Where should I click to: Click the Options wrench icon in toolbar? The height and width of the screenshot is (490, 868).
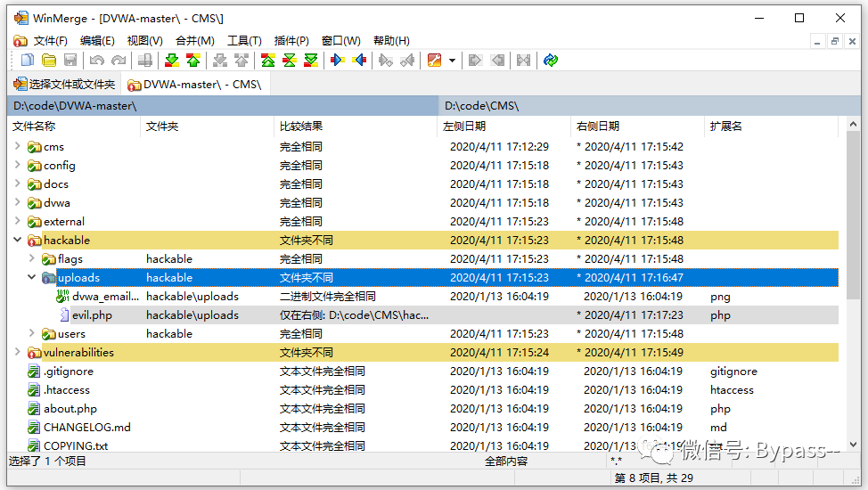[435, 60]
